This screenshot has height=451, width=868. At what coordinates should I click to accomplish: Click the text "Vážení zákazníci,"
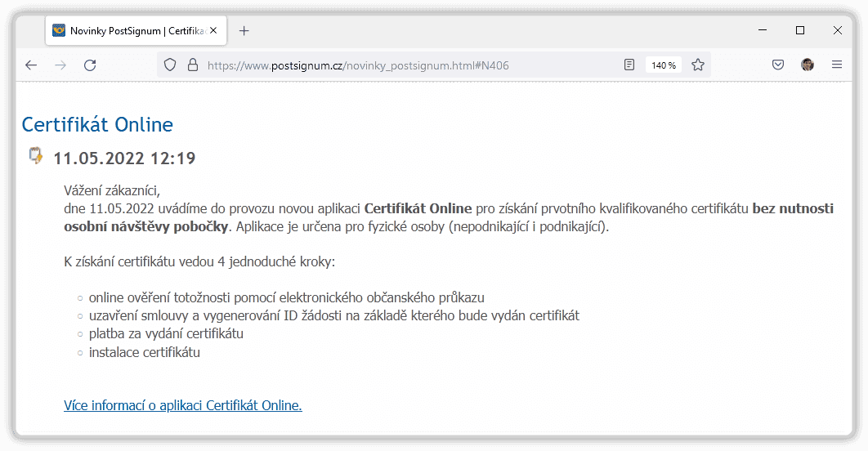tap(112, 191)
